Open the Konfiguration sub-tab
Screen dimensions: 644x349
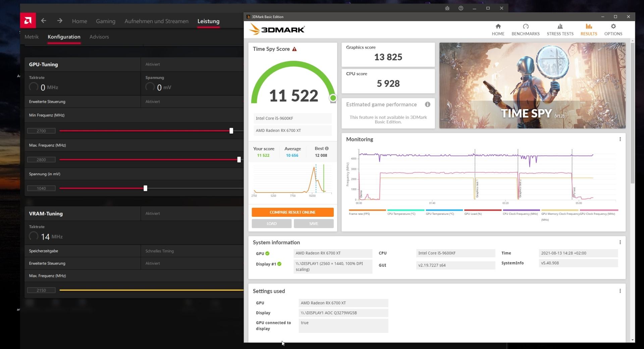[64, 37]
